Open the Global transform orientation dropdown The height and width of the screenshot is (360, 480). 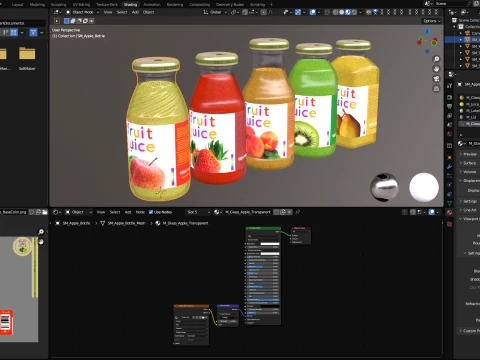pyautogui.click(x=215, y=12)
